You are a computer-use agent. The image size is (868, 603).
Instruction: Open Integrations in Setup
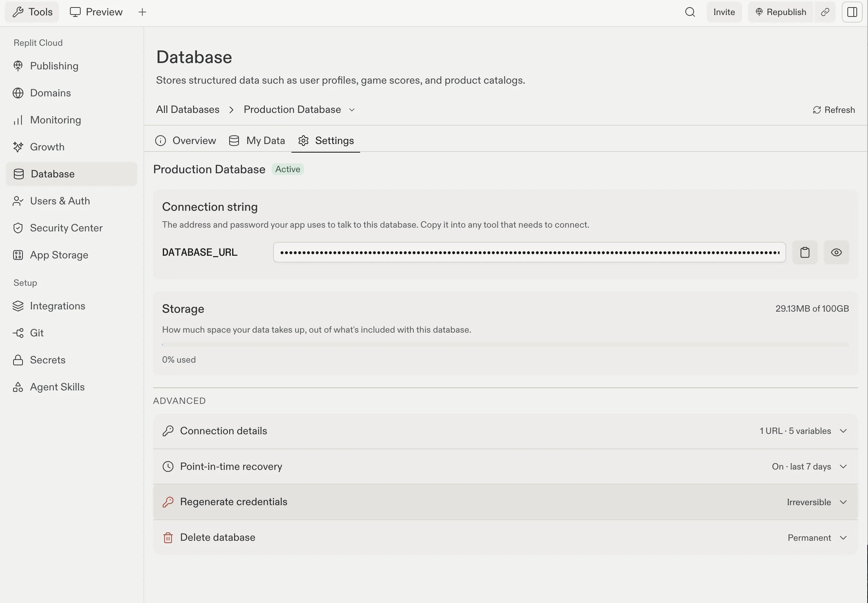pos(71,306)
